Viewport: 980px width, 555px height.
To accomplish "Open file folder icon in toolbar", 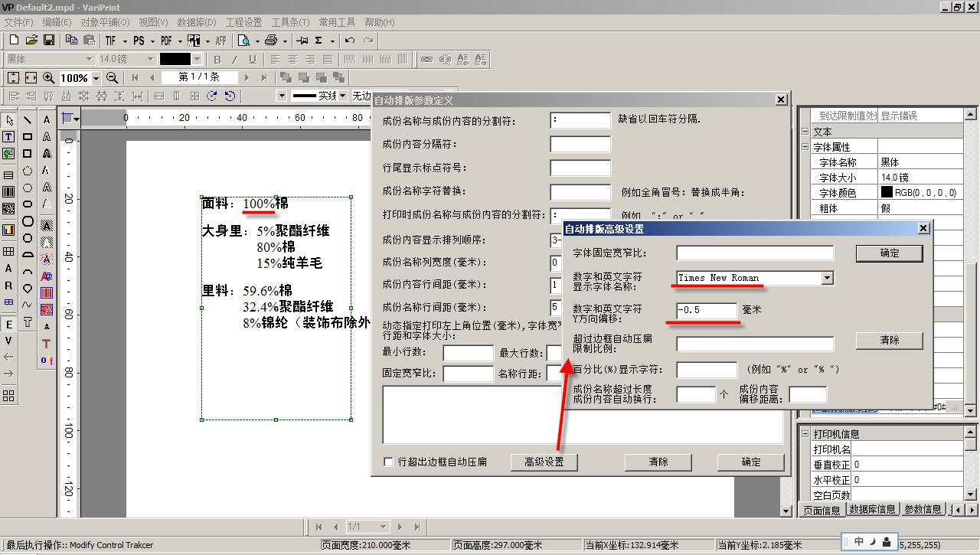I will (31, 41).
